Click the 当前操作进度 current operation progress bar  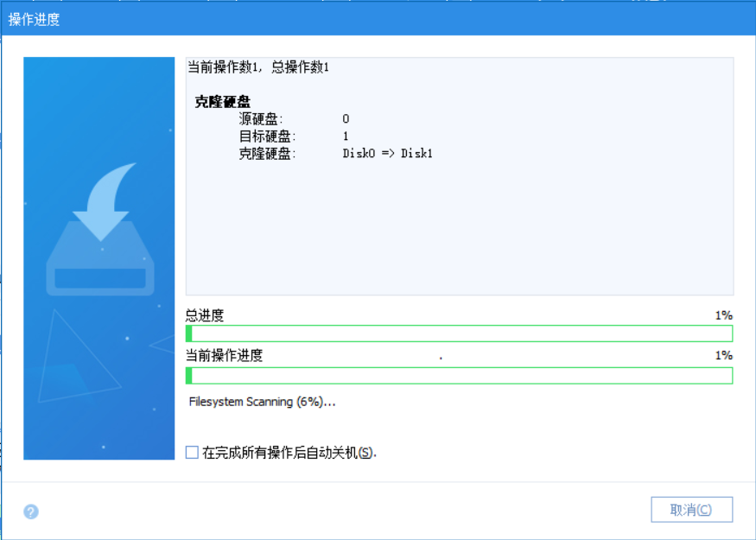tap(459, 376)
